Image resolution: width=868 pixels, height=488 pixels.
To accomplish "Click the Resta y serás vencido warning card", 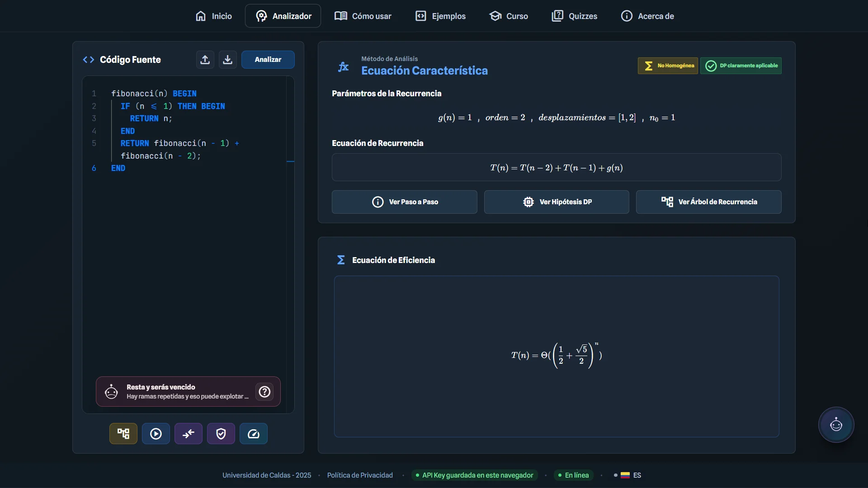I will (188, 392).
